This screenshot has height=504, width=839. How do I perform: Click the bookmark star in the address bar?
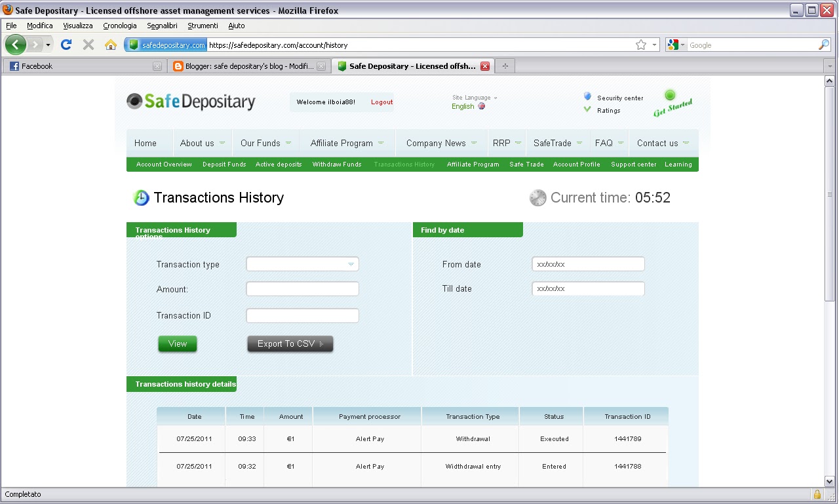point(642,45)
